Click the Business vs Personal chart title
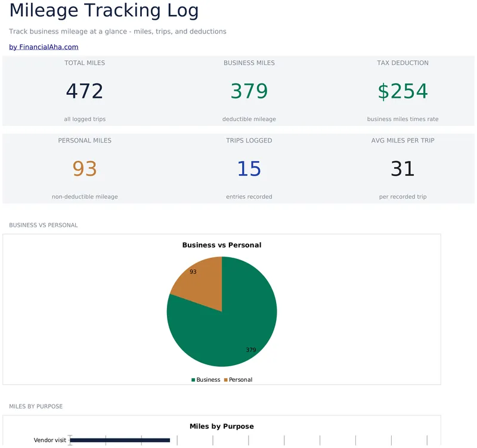Image resolution: width=477 pixels, height=448 pixels. pos(222,245)
